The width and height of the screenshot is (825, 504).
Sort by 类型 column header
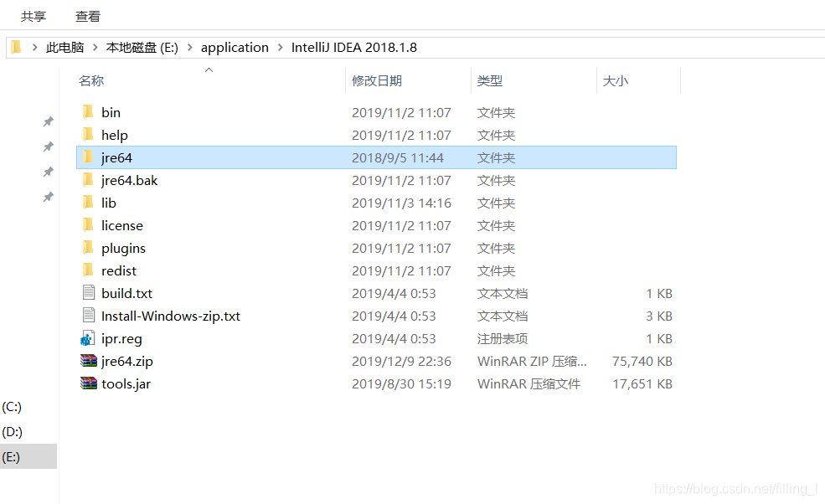[490, 81]
